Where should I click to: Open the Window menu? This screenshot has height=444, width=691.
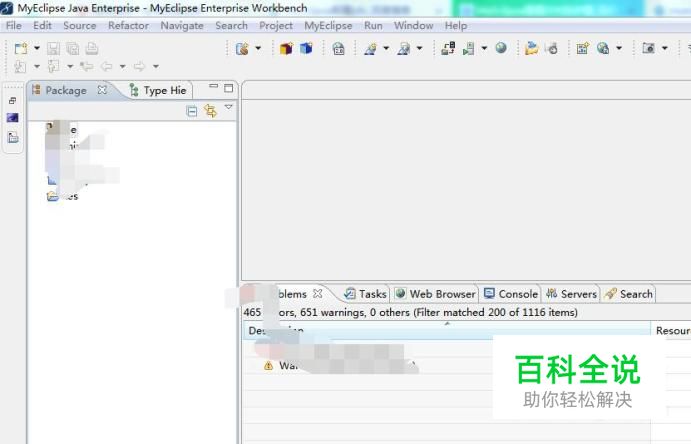pyautogui.click(x=414, y=26)
